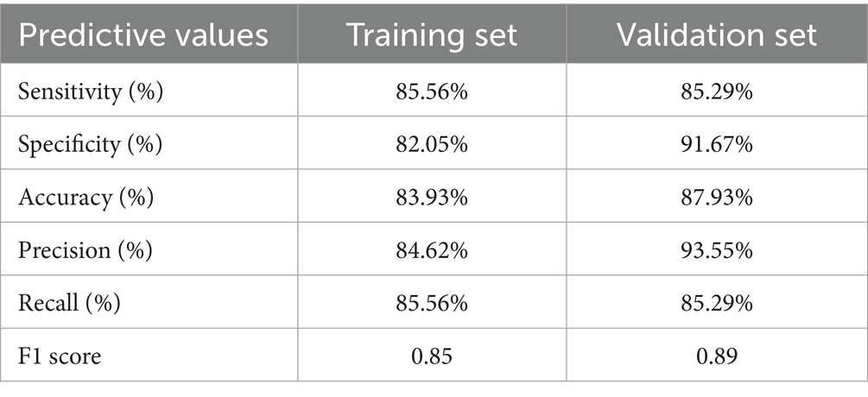
Task: Click the Predictive values column header
Action: pyautogui.click(x=145, y=36)
